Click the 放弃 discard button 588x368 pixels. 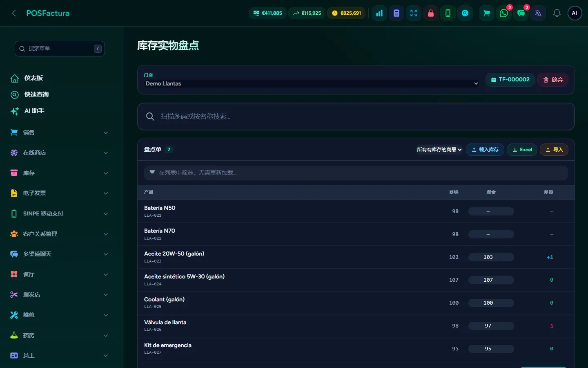tap(553, 80)
